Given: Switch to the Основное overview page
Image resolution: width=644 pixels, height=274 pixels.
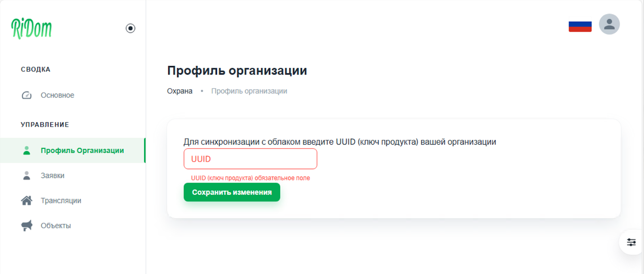Looking at the screenshot, I should (57, 95).
